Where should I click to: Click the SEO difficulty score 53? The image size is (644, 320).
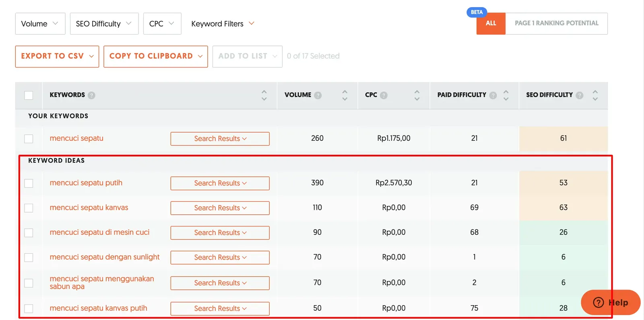(563, 183)
